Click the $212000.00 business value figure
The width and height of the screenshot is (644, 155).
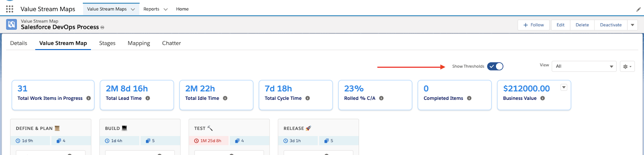(526, 89)
